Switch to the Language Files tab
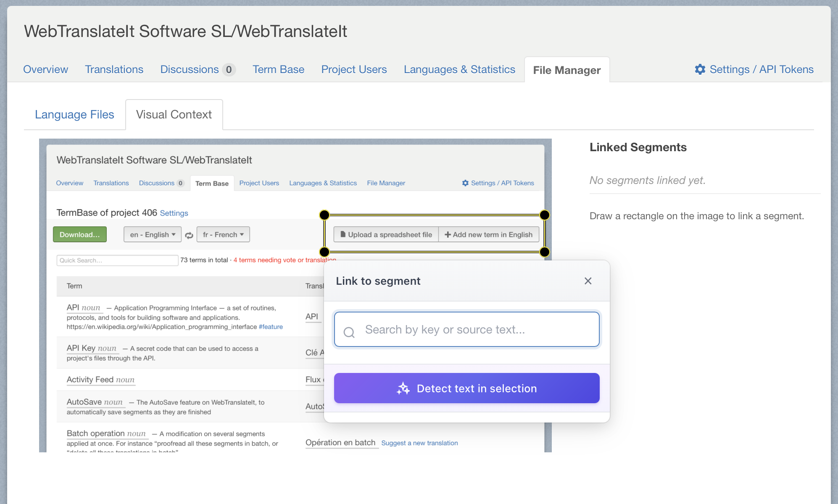Viewport: 838px width, 504px height. (74, 115)
